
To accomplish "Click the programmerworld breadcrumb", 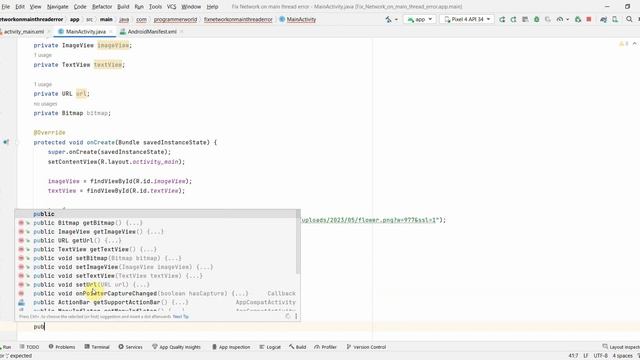I will [x=176, y=19].
